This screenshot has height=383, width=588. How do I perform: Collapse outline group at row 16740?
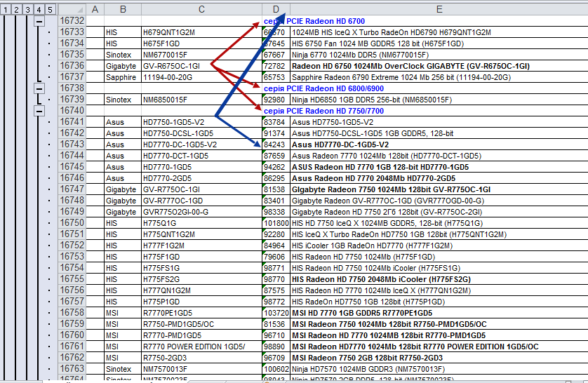tap(39, 111)
